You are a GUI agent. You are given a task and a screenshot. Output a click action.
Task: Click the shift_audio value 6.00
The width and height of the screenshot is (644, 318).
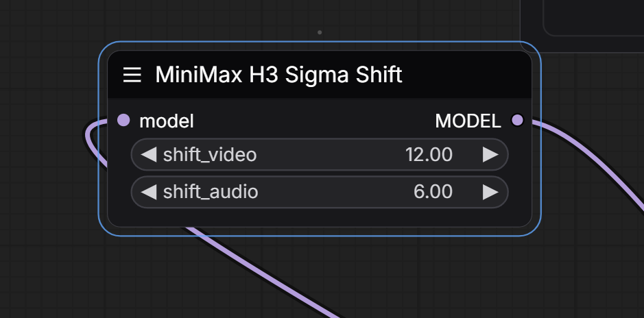coord(433,192)
